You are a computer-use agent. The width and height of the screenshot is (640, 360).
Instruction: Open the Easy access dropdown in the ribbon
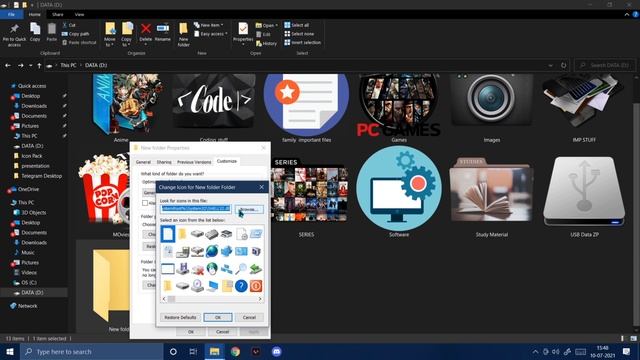(x=211, y=34)
